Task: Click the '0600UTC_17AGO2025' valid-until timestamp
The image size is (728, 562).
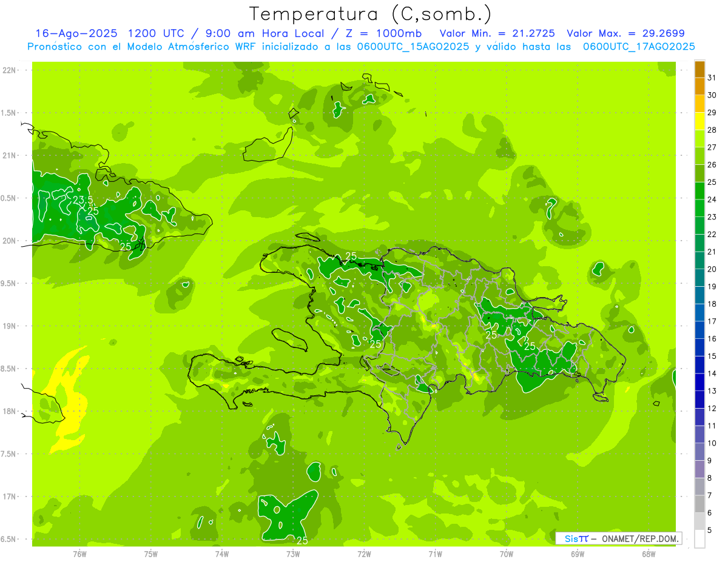Action: [639, 47]
